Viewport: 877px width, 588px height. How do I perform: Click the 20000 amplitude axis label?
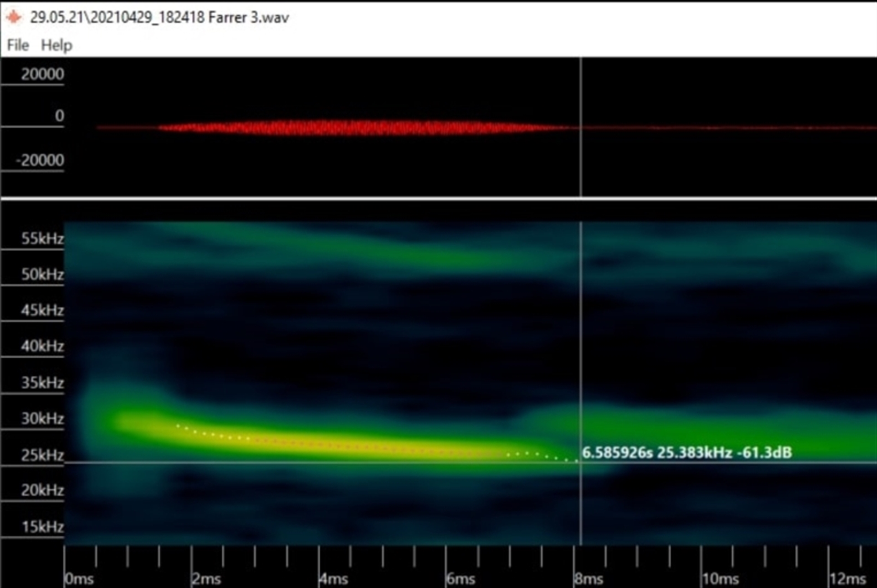tap(42, 74)
